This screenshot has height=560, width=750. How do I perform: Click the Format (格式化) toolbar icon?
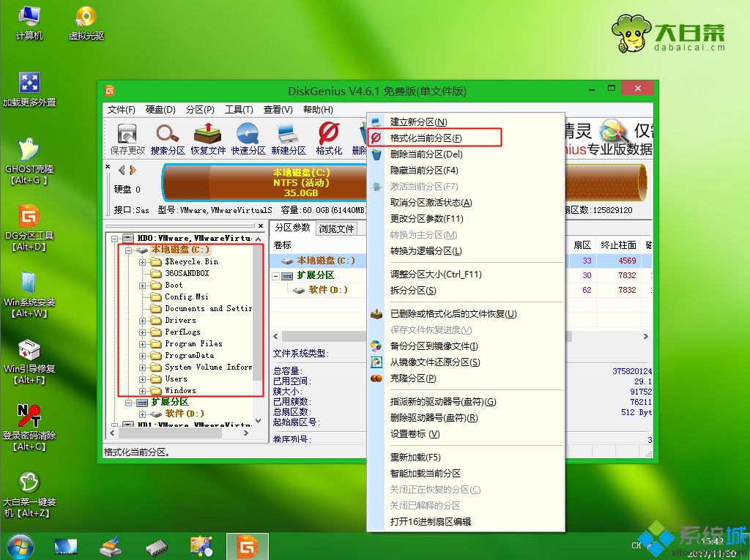coord(329,138)
